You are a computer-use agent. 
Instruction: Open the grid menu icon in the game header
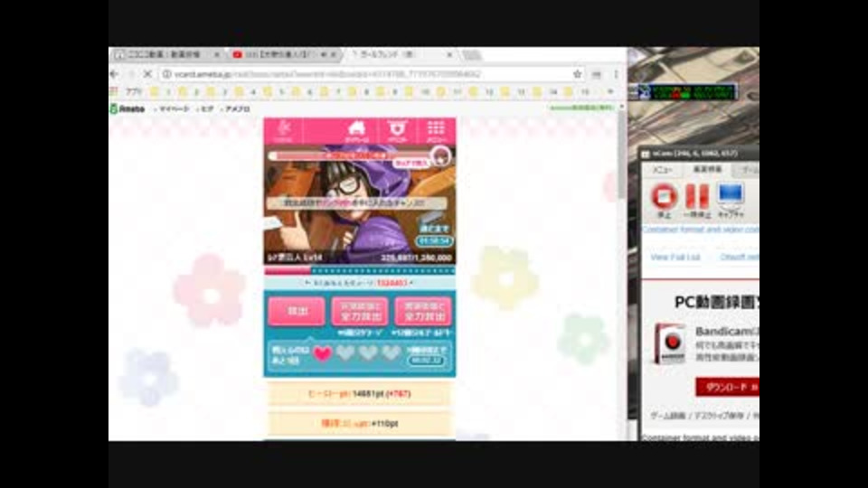point(436,132)
